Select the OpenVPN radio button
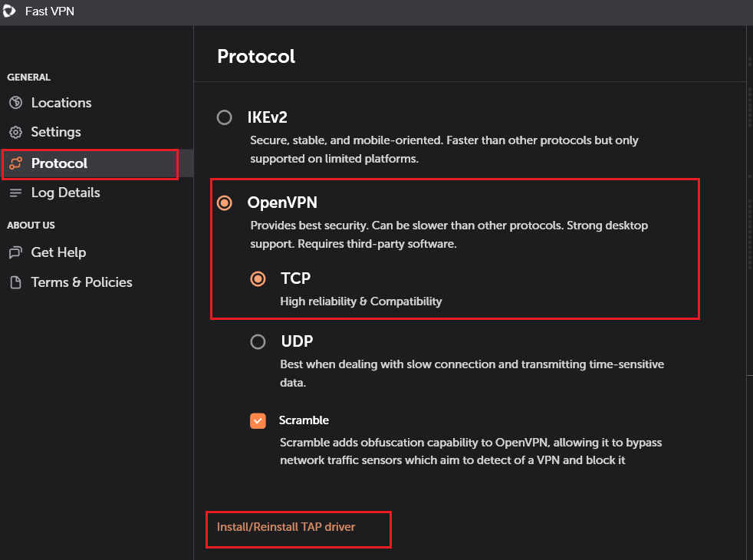 click(225, 203)
